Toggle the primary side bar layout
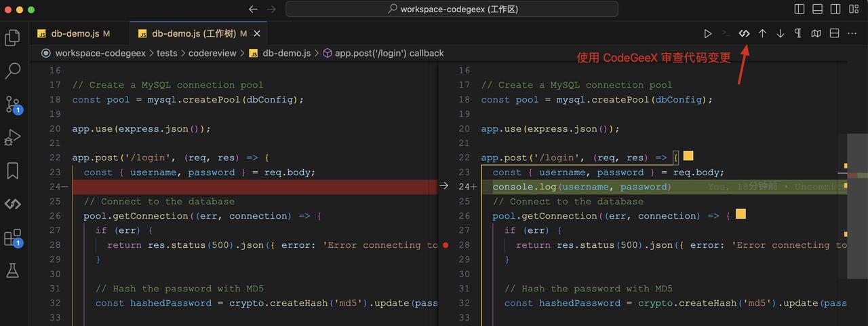868x326 pixels. click(x=800, y=10)
